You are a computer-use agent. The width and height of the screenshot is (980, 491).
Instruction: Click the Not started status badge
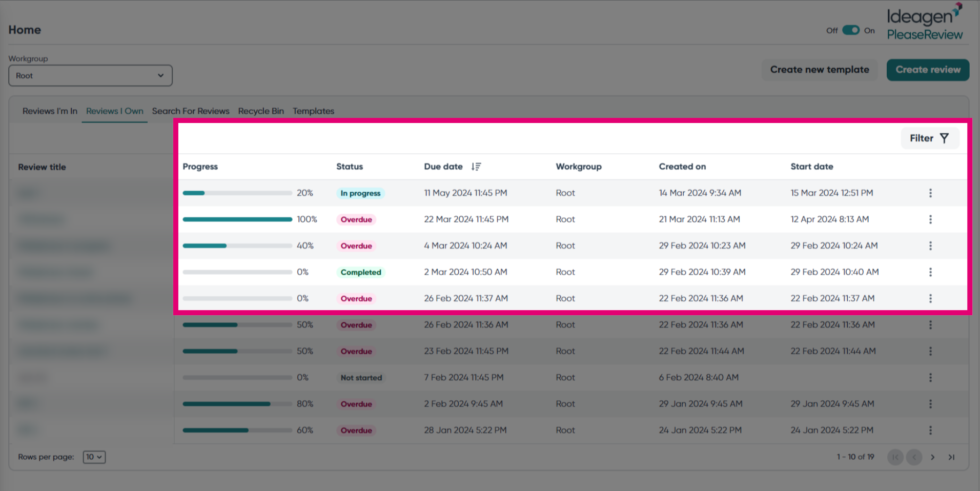click(361, 378)
